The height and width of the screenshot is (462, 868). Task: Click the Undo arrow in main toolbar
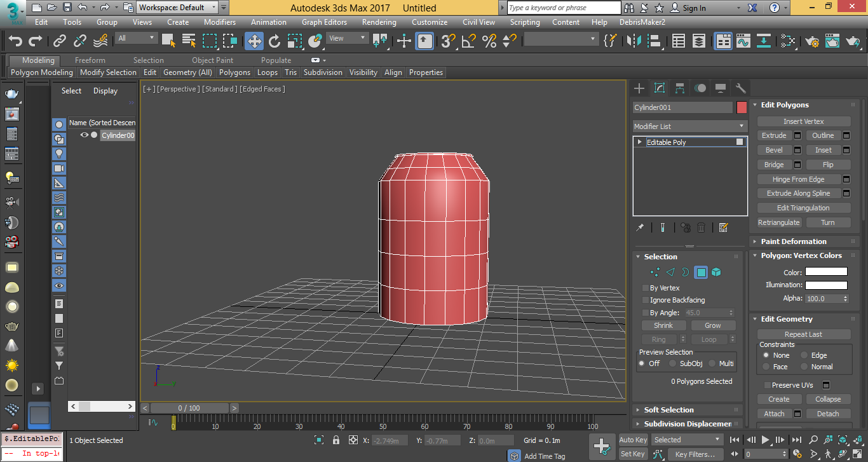[x=15, y=41]
